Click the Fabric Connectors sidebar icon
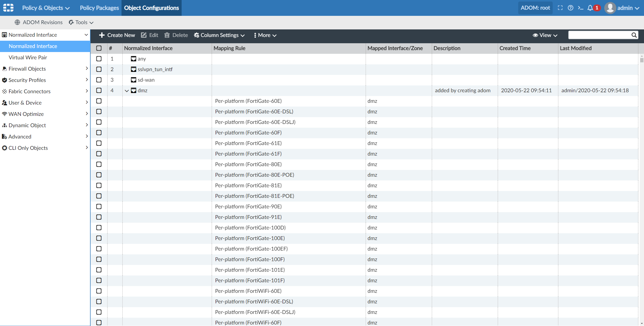Image resolution: width=644 pixels, height=326 pixels. coord(5,91)
